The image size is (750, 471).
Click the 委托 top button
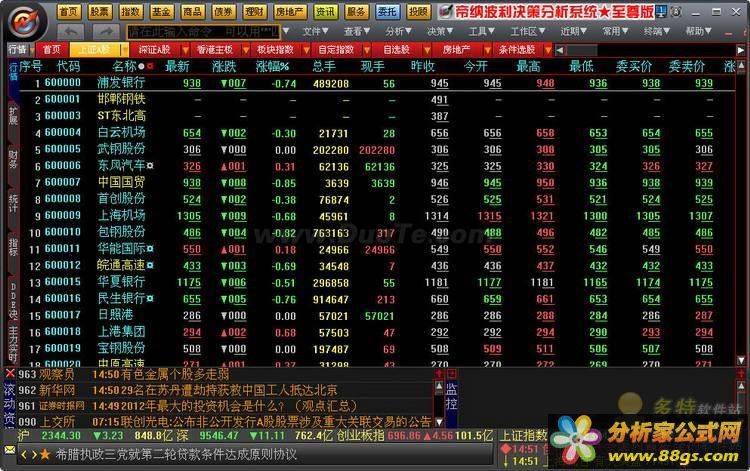click(x=386, y=12)
